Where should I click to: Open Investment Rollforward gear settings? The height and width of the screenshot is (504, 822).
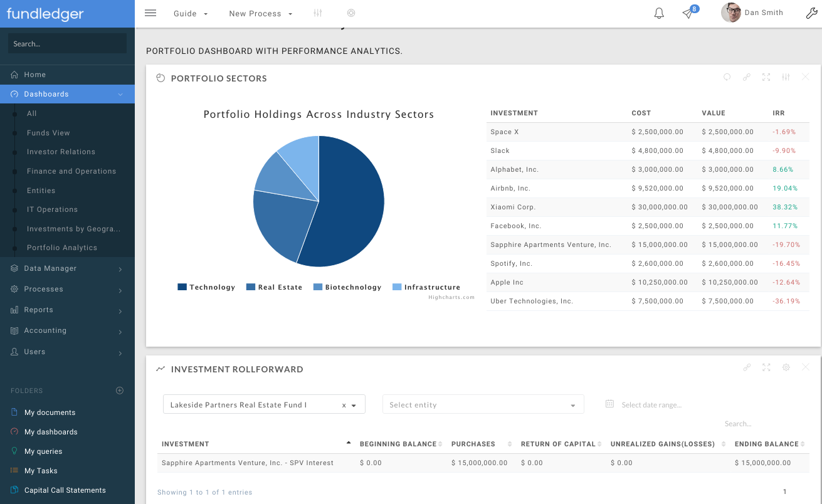point(786,367)
